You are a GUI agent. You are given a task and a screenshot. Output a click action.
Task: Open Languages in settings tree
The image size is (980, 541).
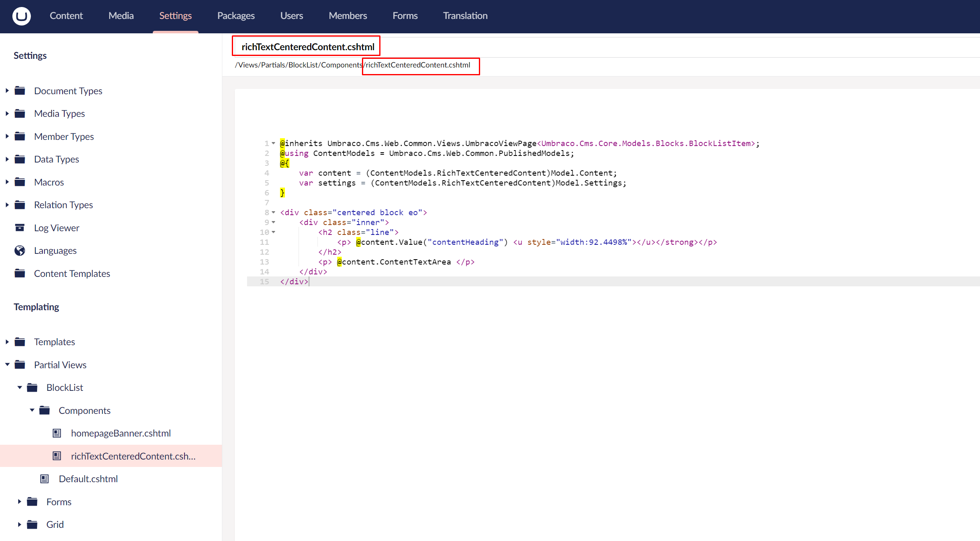(55, 251)
